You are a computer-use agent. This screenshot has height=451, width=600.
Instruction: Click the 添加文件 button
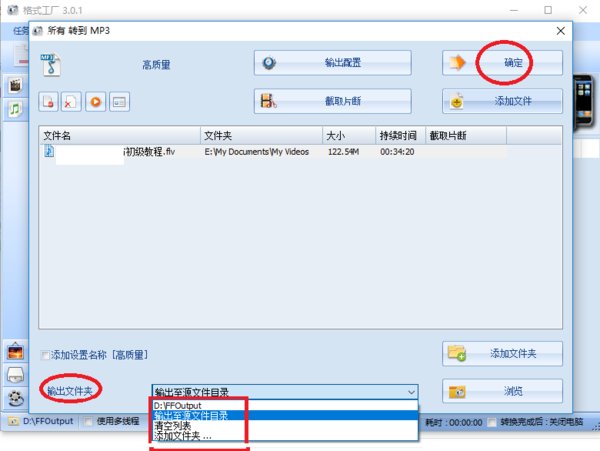(502, 101)
